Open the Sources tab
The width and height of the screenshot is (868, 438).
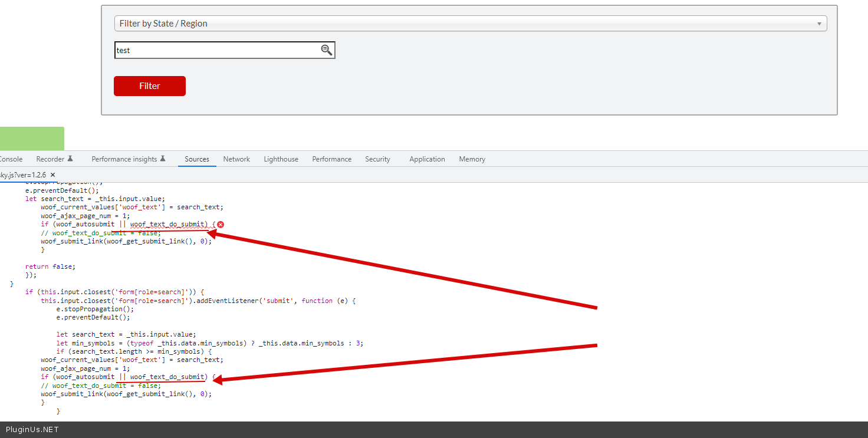tap(197, 159)
